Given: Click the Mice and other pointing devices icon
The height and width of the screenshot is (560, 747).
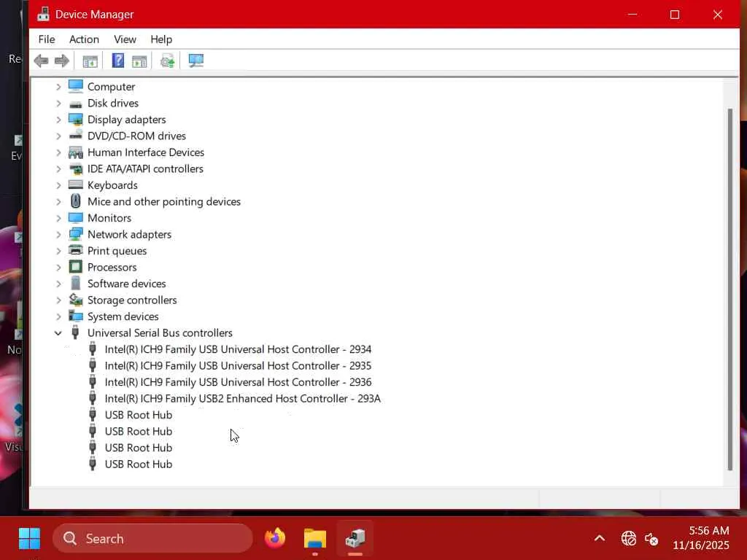Looking at the screenshot, I should [75, 201].
